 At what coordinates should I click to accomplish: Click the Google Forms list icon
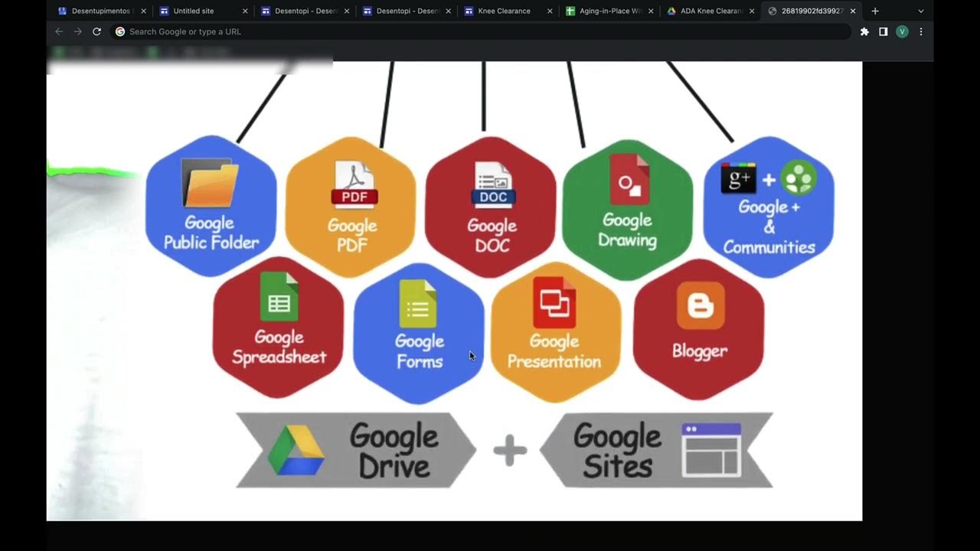point(418,304)
